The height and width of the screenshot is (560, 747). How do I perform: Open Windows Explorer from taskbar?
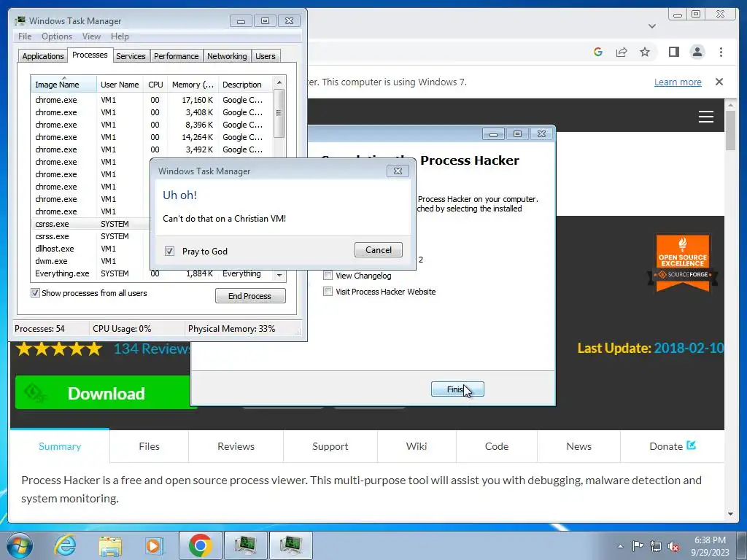tap(110, 545)
